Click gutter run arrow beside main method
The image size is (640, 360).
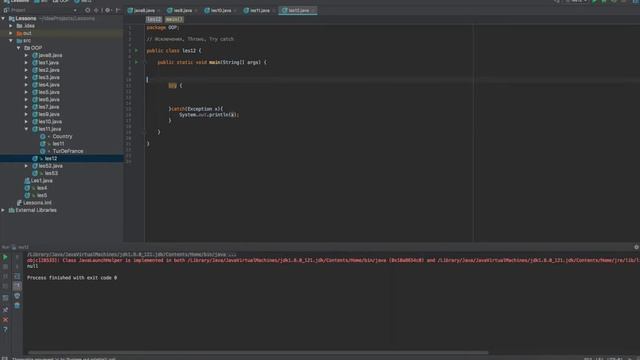137,62
